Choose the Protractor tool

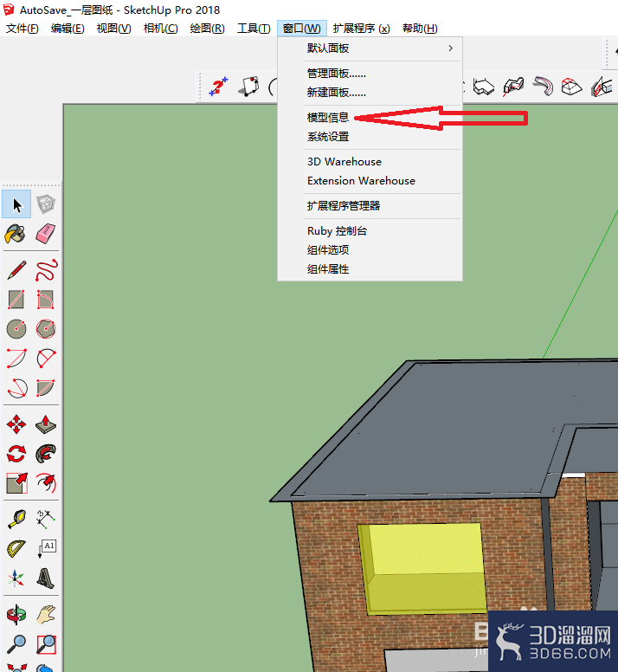[x=16, y=549]
